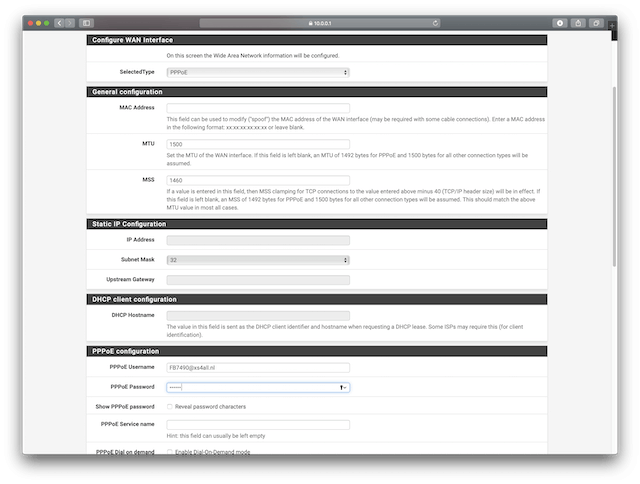The image size is (640, 484).
Task: Click the DHCP client configuration header
Action: 317,299
